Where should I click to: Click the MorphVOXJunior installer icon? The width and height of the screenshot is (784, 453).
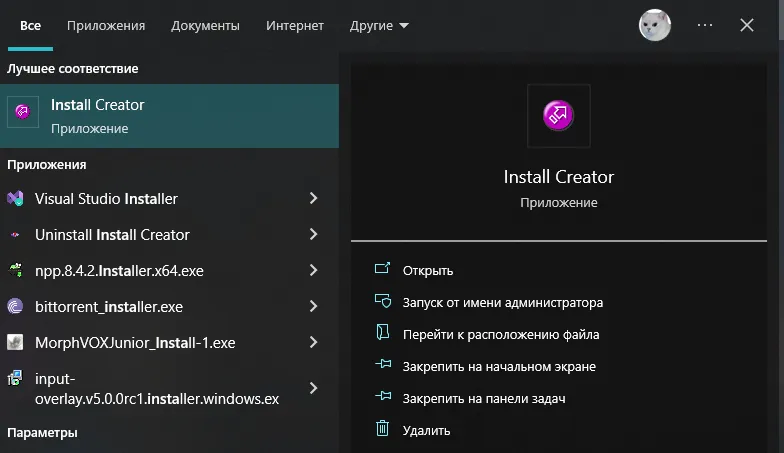tap(15, 342)
